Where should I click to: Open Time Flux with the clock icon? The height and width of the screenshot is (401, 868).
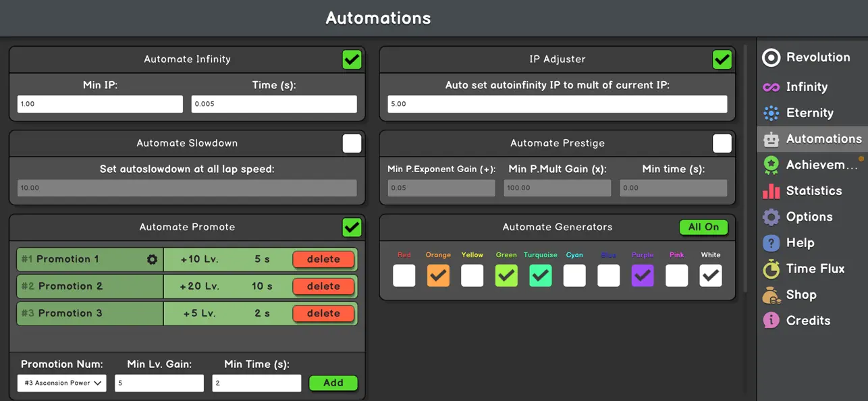(770, 269)
